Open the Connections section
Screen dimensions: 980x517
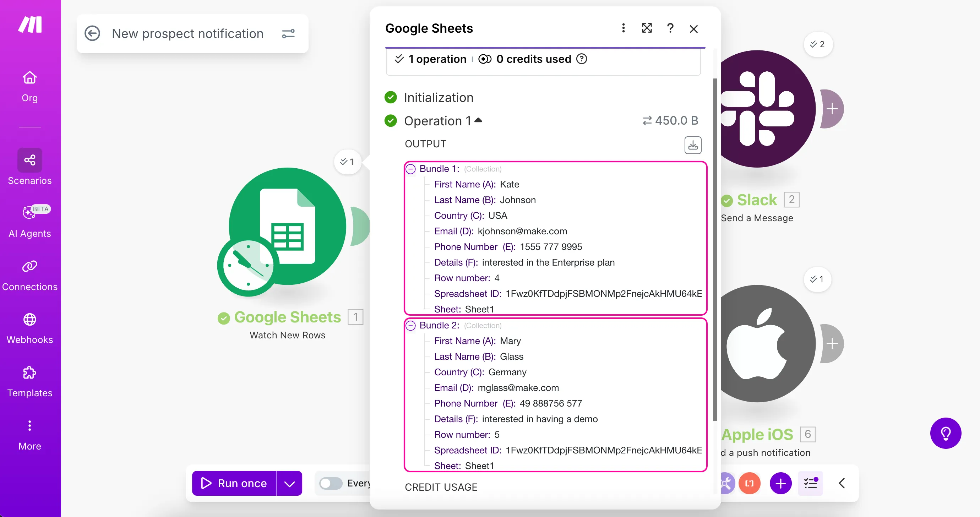pos(30,276)
